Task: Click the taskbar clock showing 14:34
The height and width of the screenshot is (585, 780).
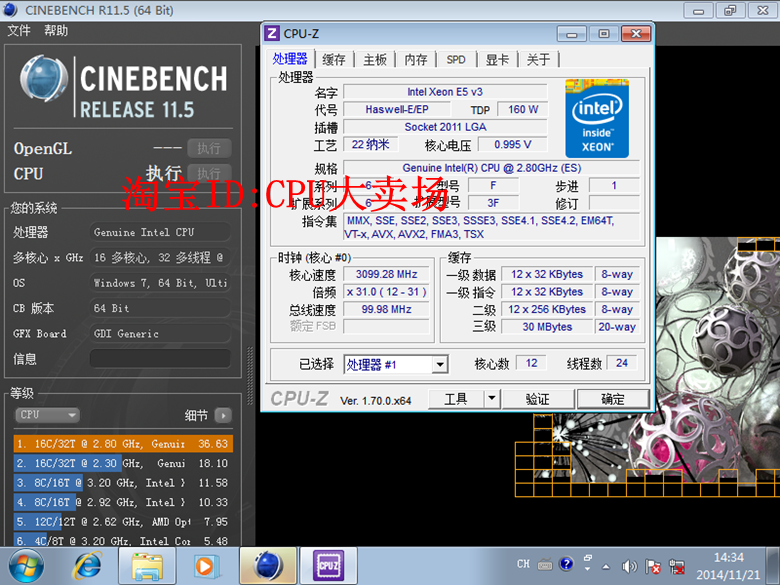Action: 728,566
